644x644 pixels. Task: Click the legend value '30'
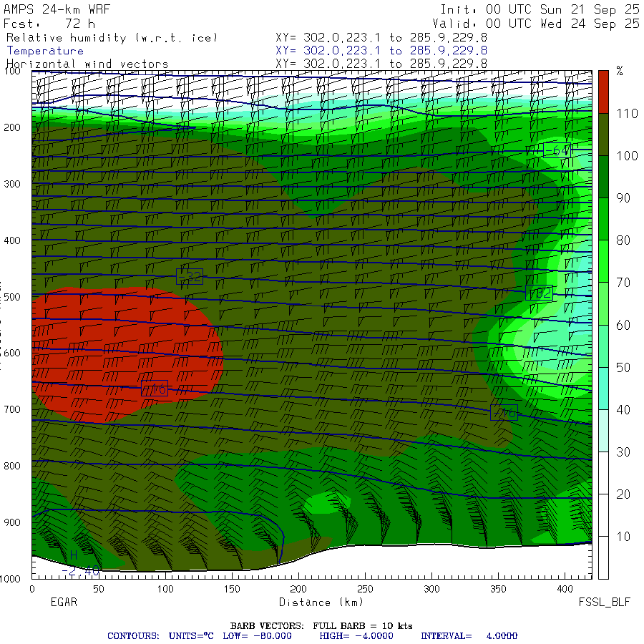click(623, 452)
